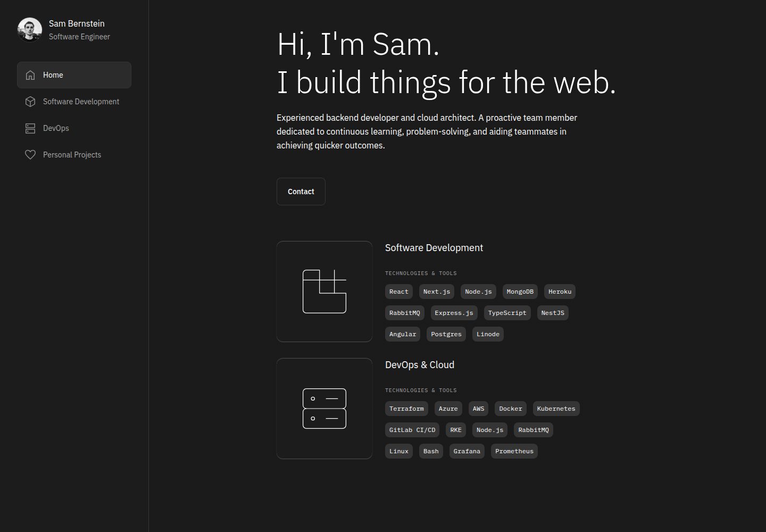Screen dimensions: 766x532
Task: Click the Prometheus tag
Action: click(514, 451)
